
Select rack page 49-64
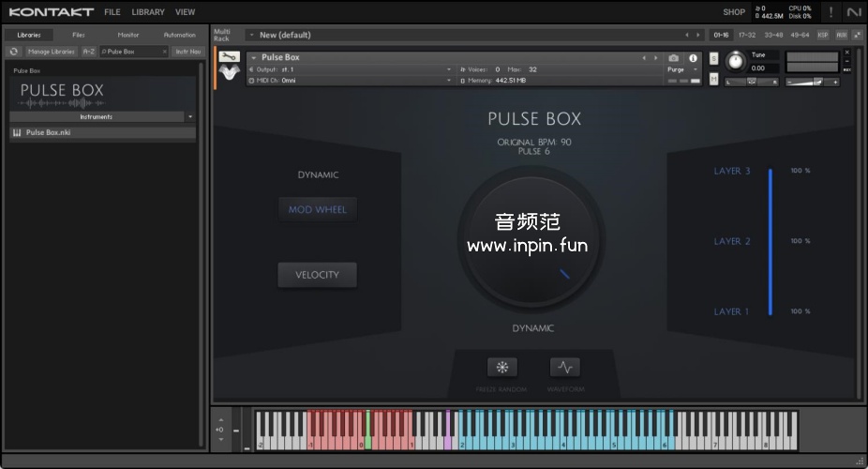click(800, 35)
